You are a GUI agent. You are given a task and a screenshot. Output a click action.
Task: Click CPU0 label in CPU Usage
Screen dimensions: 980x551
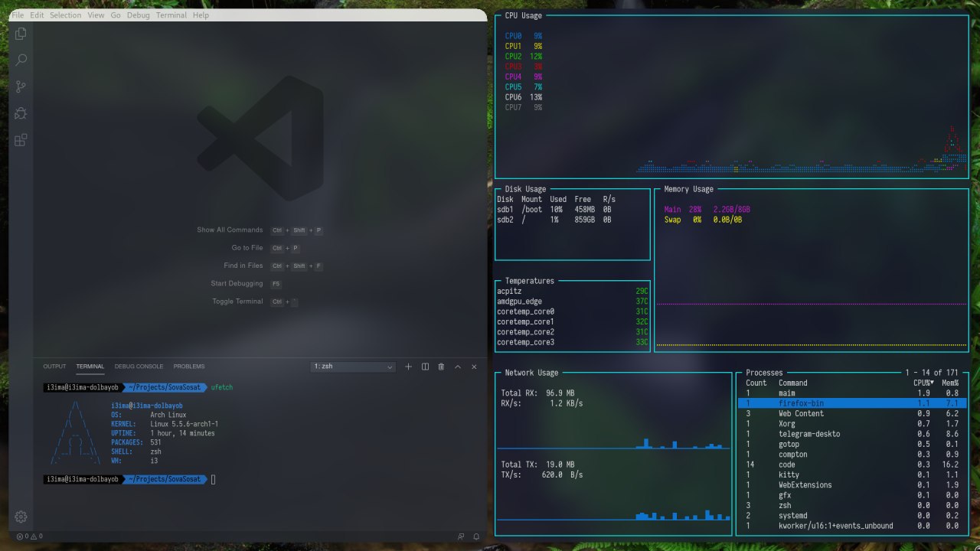(514, 36)
